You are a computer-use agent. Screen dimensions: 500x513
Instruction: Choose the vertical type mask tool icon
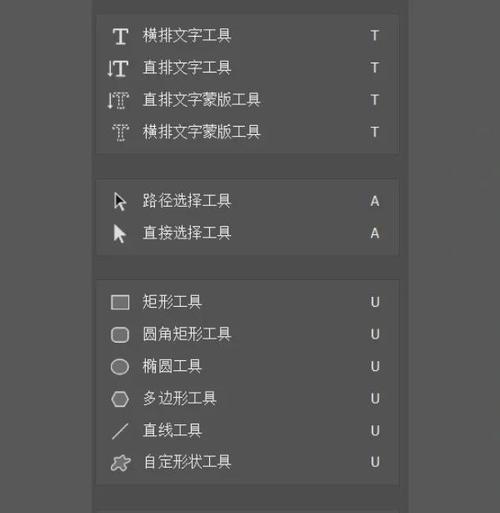(x=118, y=100)
